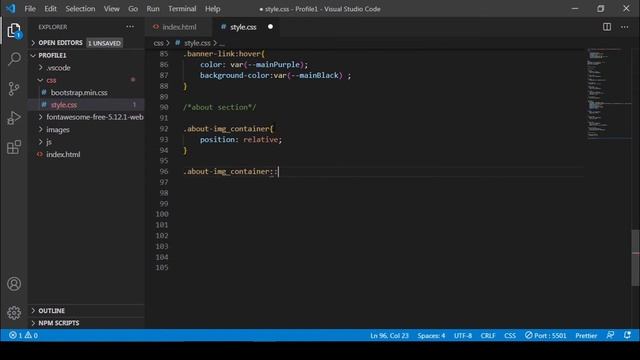This screenshot has height=360, width=640.
Task: Place cursor on line 93 position: relative
Action: pyautogui.click(x=241, y=140)
